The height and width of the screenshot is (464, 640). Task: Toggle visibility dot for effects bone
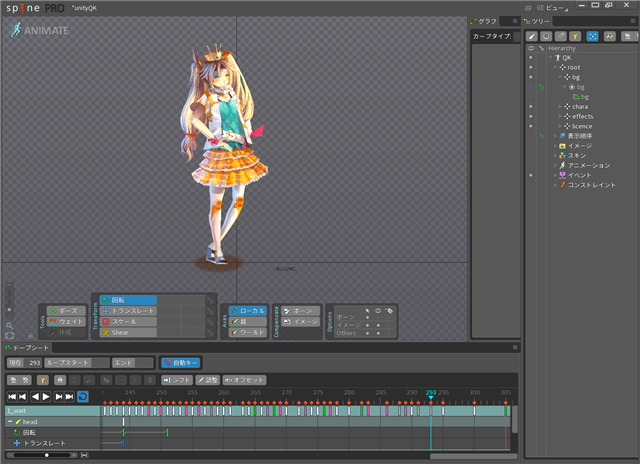point(531,116)
